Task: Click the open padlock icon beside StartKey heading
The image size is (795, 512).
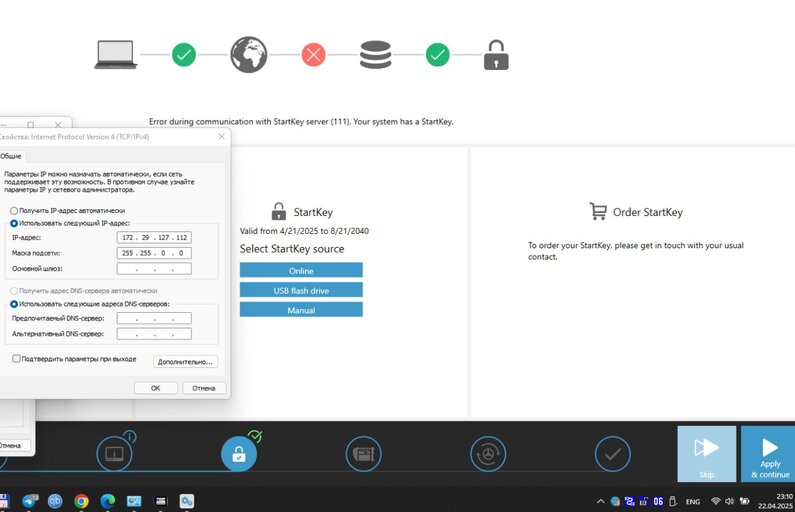Action: coord(279,211)
